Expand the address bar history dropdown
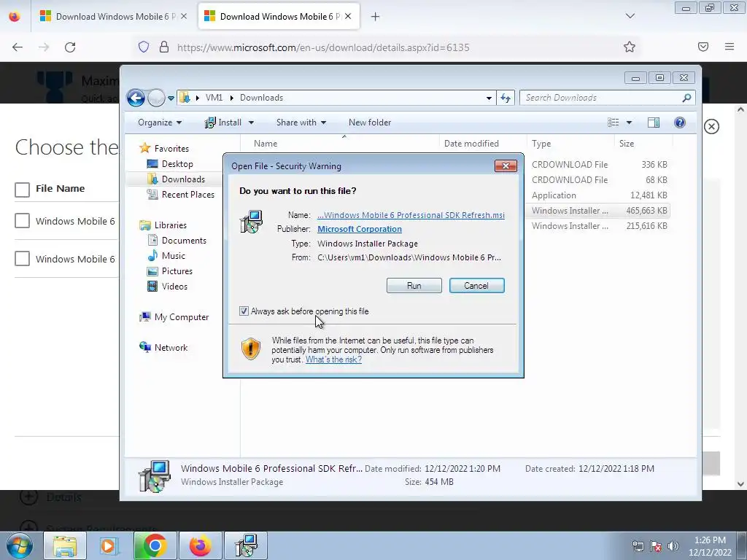Image resolution: width=747 pixels, height=560 pixels. point(489,98)
